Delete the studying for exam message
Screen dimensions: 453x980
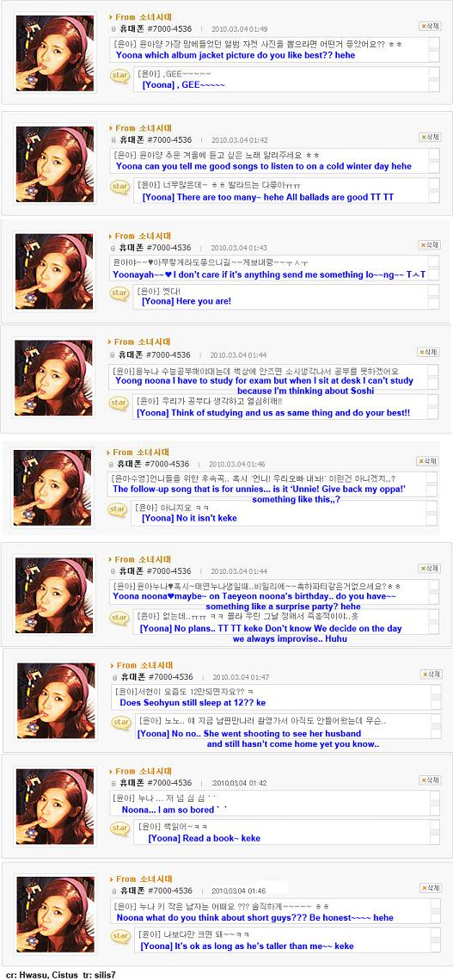tap(429, 352)
